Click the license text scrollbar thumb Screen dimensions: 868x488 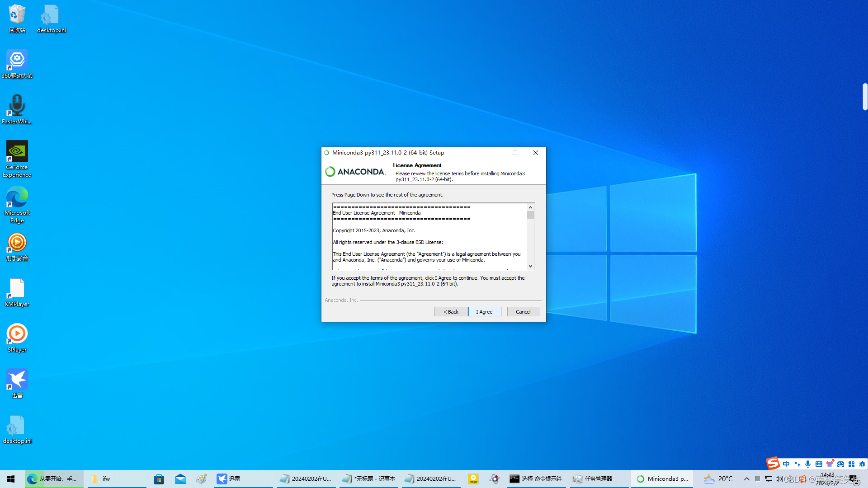tap(531, 215)
